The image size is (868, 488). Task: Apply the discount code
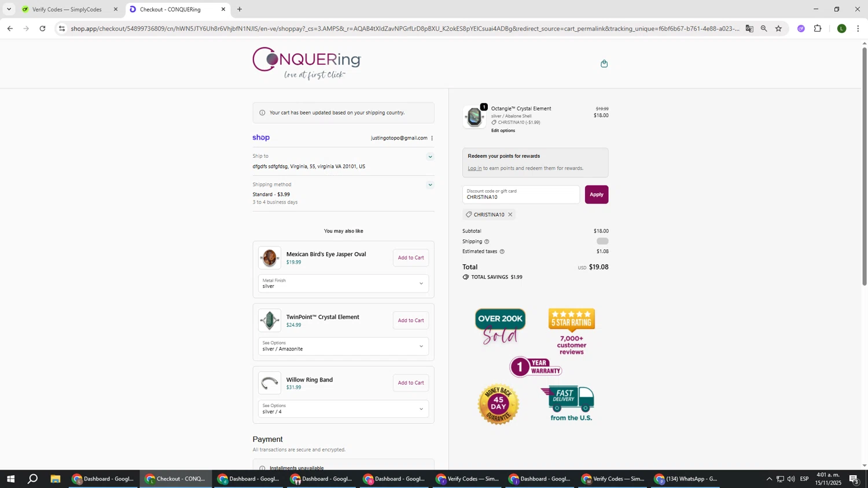(597, 194)
